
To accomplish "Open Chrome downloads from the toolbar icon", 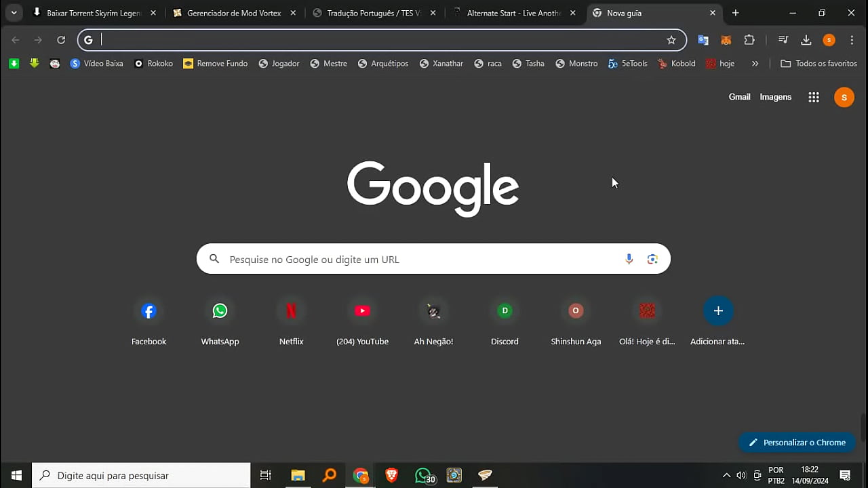I will [806, 40].
